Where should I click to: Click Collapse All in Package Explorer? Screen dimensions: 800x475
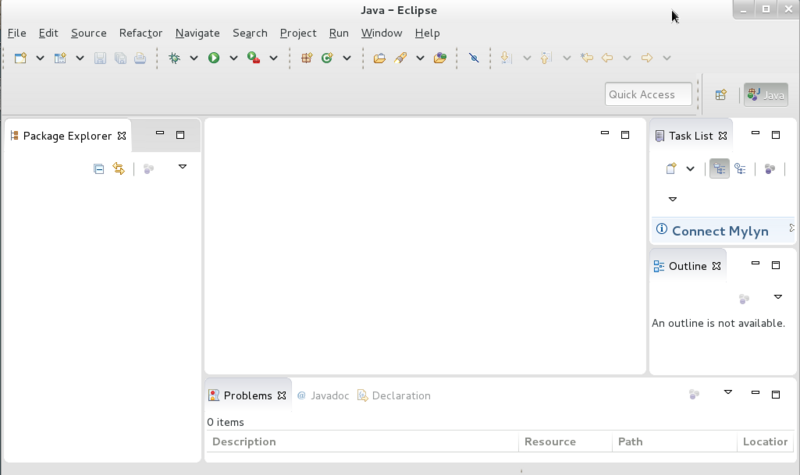pyautogui.click(x=99, y=169)
